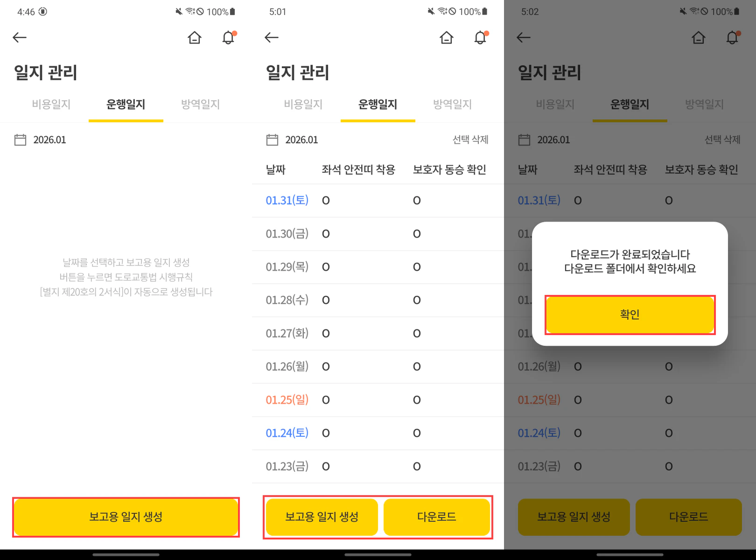This screenshot has height=560, width=756.
Task: Tap the home icon on the 5:01 screen
Action: 447,37
